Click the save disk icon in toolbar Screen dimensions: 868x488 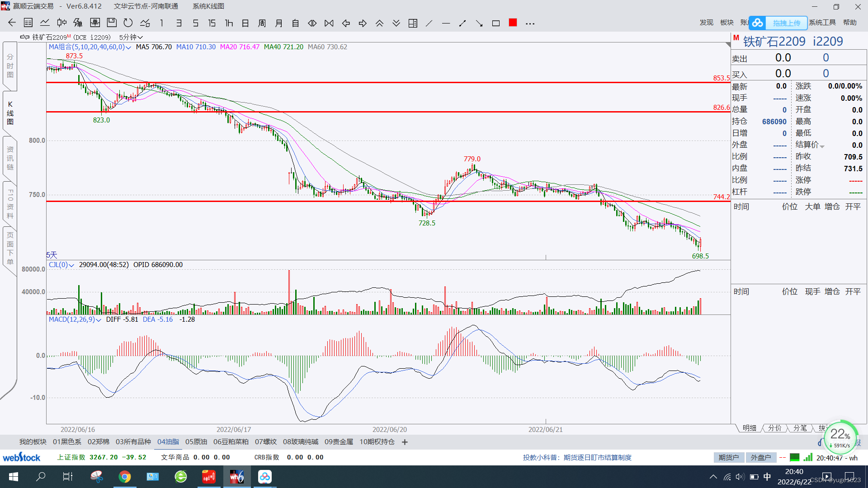pyautogui.click(x=112, y=23)
